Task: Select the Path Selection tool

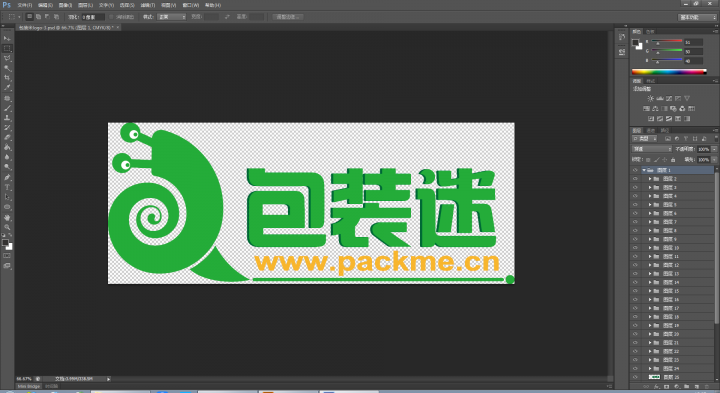Action: click(x=7, y=197)
